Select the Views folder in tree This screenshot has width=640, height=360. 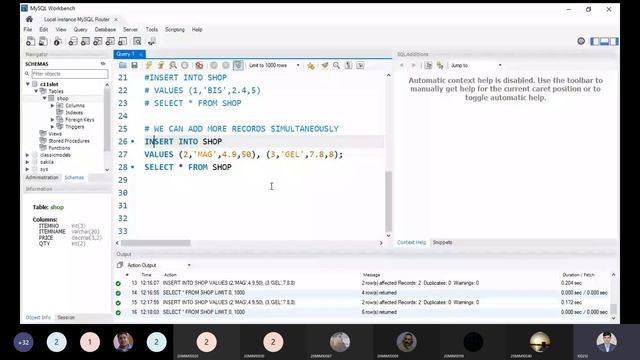pos(55,133)
